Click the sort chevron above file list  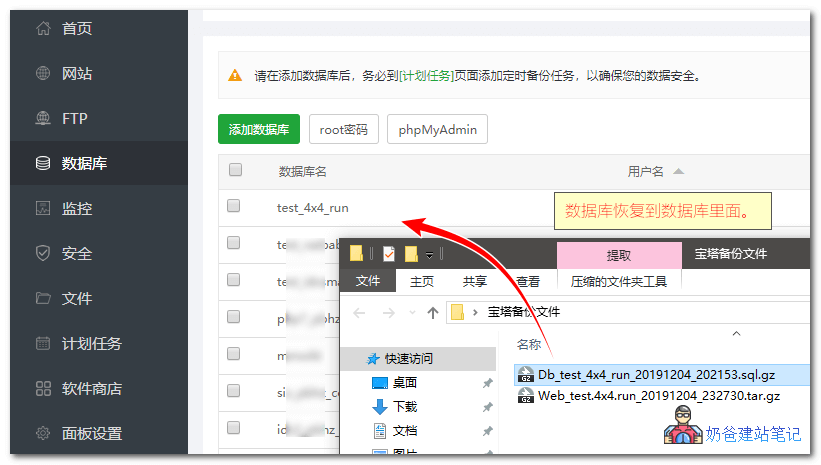click(736, 334)
